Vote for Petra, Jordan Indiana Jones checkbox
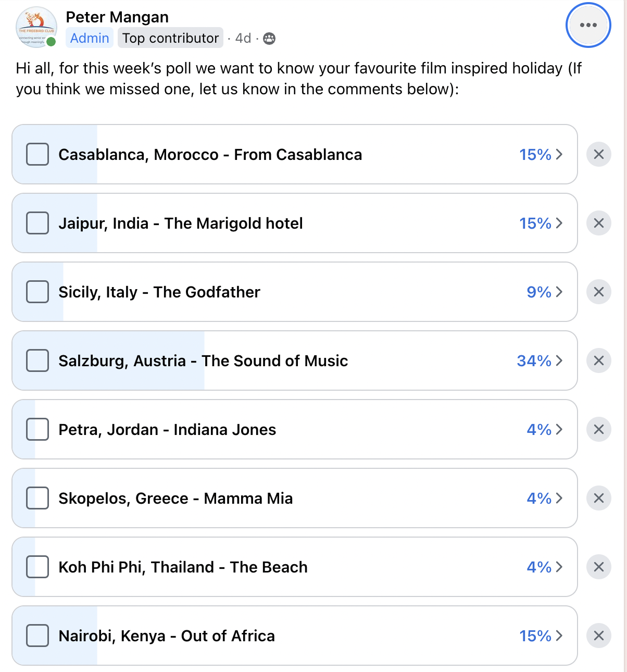Screen dimensions: 627x672 tap(37, 429)
